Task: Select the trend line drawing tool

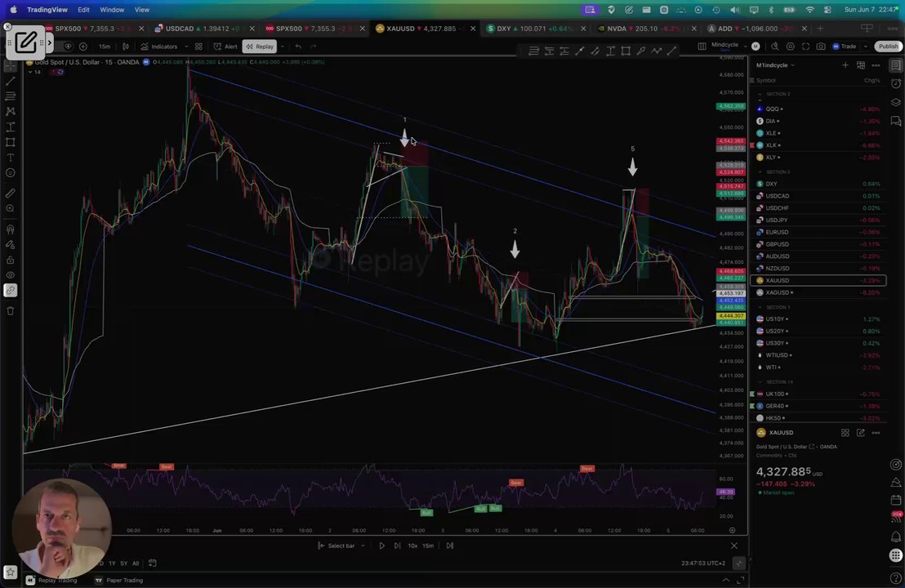Action: coord(11,82)
